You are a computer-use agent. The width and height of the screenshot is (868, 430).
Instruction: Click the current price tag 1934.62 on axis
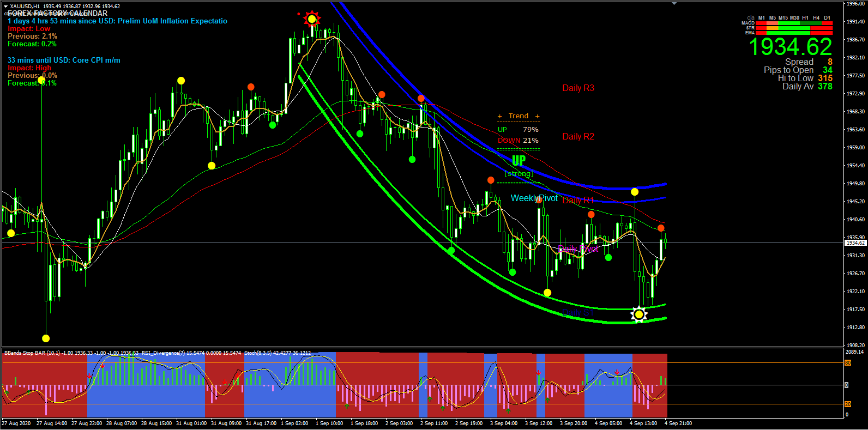click(855, 243)
